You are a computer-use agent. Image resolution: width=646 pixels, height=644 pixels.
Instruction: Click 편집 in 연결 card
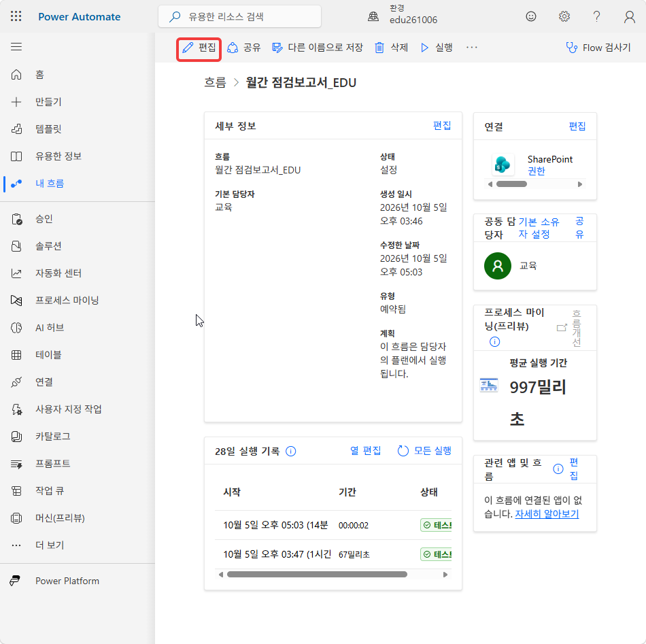pos(577,126)
